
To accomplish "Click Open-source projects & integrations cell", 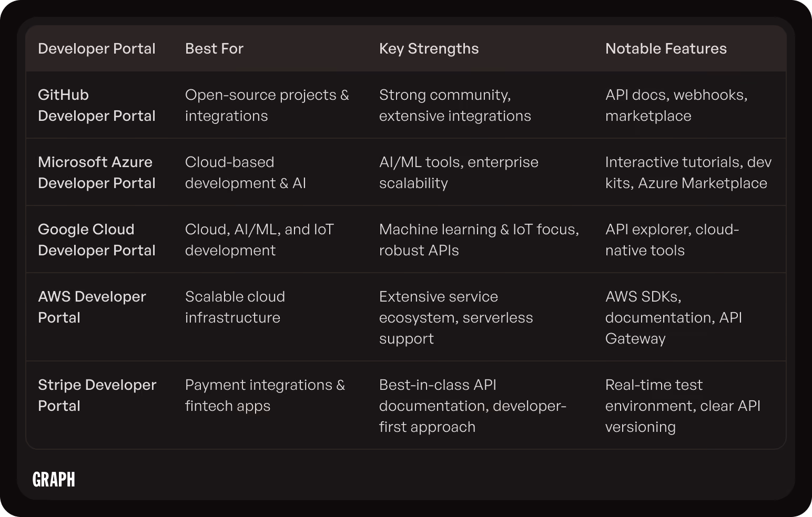I will click(x=267, y=105).
